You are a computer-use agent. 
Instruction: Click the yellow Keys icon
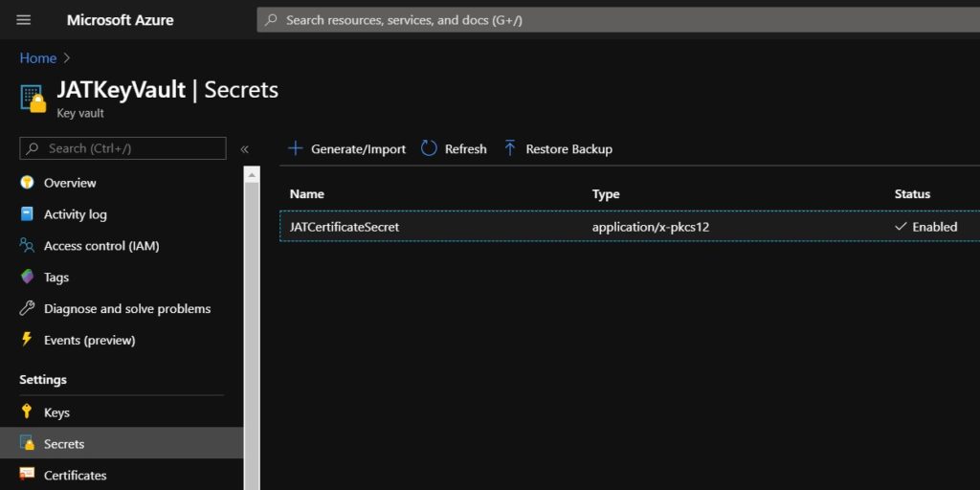pyautogui.click(x=26, y=412)
